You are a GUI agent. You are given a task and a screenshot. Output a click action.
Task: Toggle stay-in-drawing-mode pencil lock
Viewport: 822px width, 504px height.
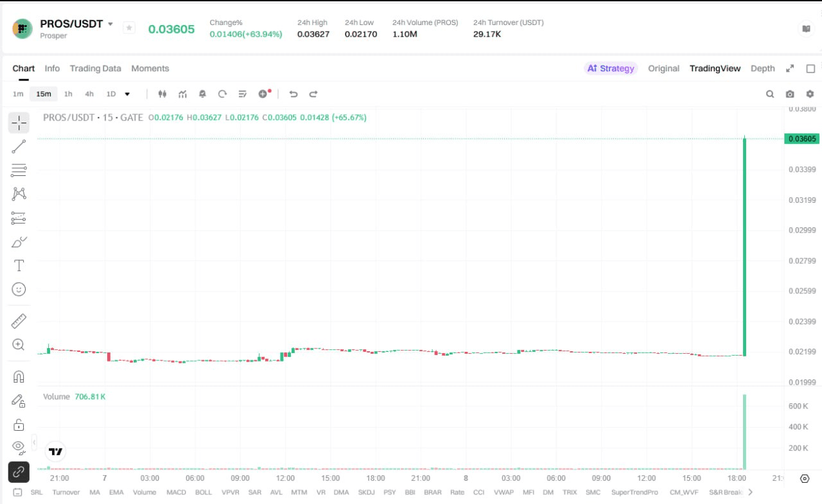click(x=19, y=401)
